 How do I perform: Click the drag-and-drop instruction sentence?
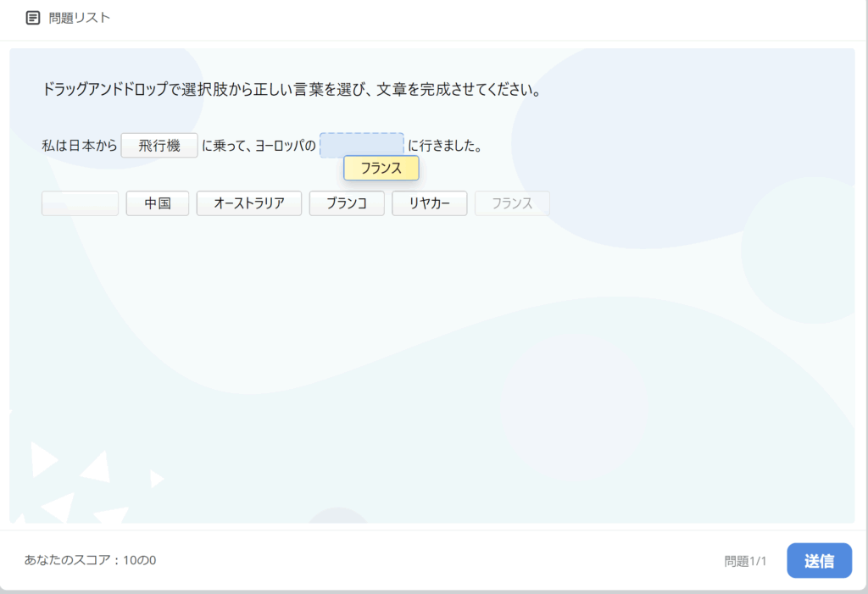tap(292, 90)
